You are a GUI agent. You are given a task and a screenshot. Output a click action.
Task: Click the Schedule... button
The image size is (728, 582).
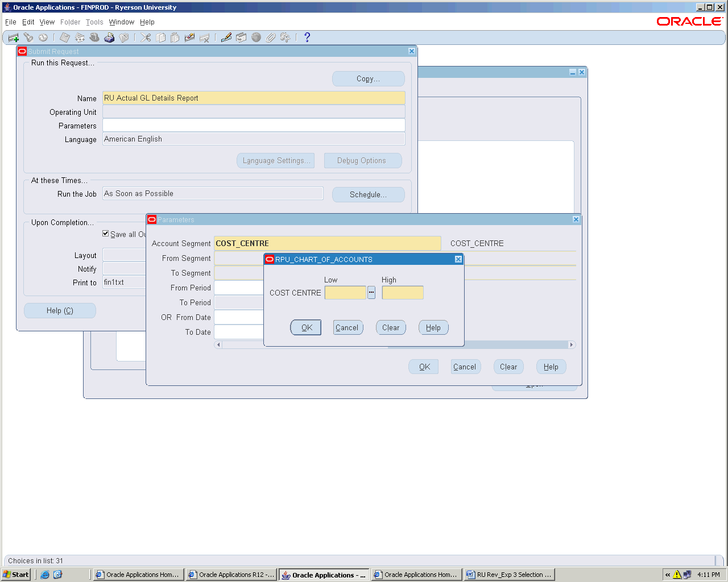[368, 194]
